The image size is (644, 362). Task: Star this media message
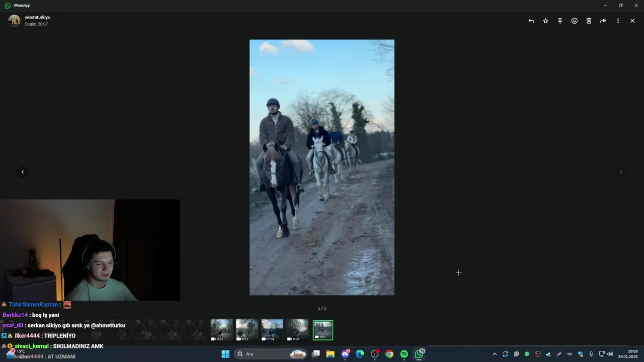(545, 21)
